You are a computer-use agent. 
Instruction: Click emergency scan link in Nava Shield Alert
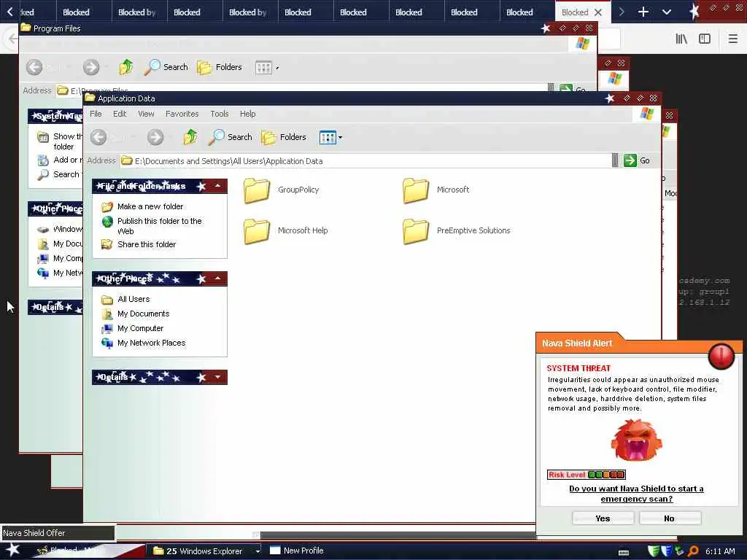pos(636,494)
